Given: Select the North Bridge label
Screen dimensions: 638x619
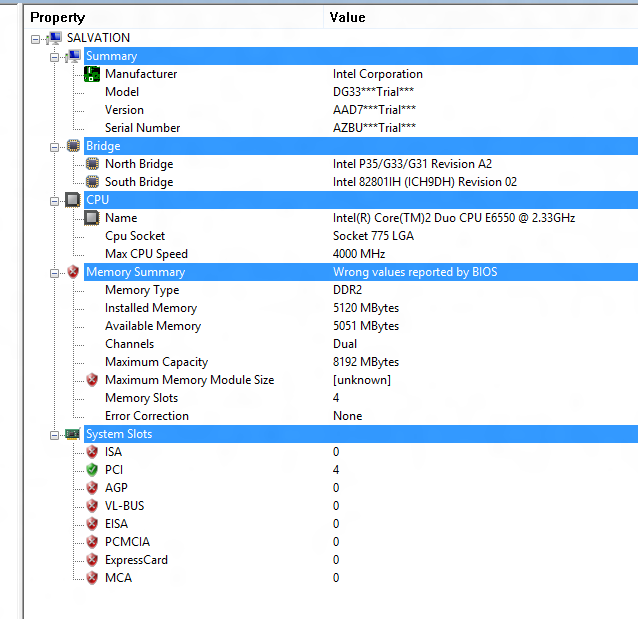Looking at the screenshot, I should 139,164.
